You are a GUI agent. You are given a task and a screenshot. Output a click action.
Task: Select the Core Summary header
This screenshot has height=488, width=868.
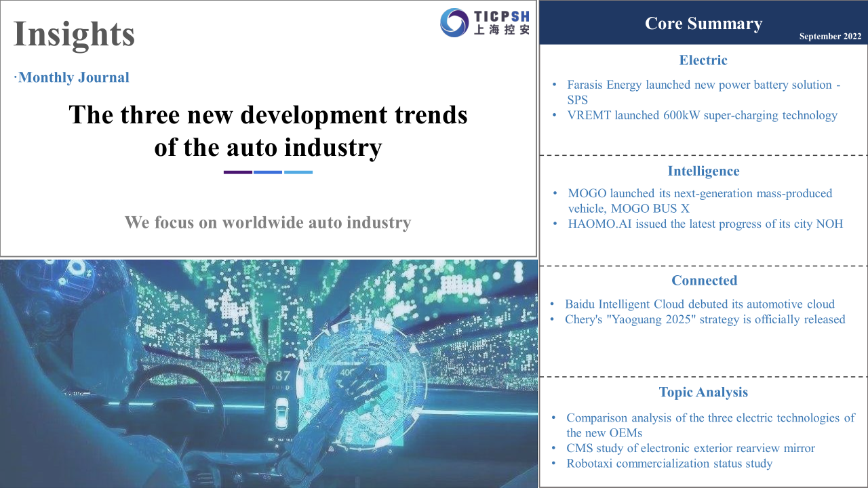point(703,24)
